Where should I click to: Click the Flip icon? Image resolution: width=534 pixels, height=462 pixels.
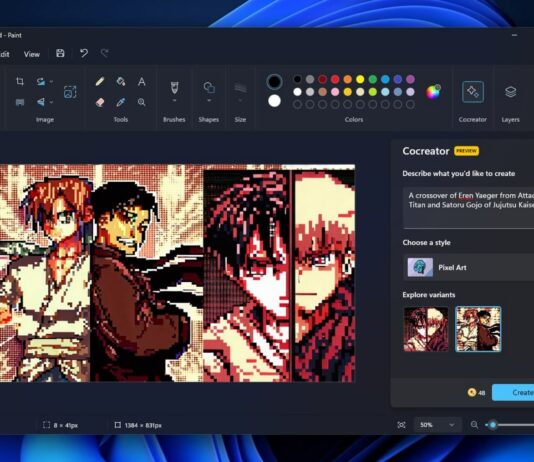tap(41, 102)
